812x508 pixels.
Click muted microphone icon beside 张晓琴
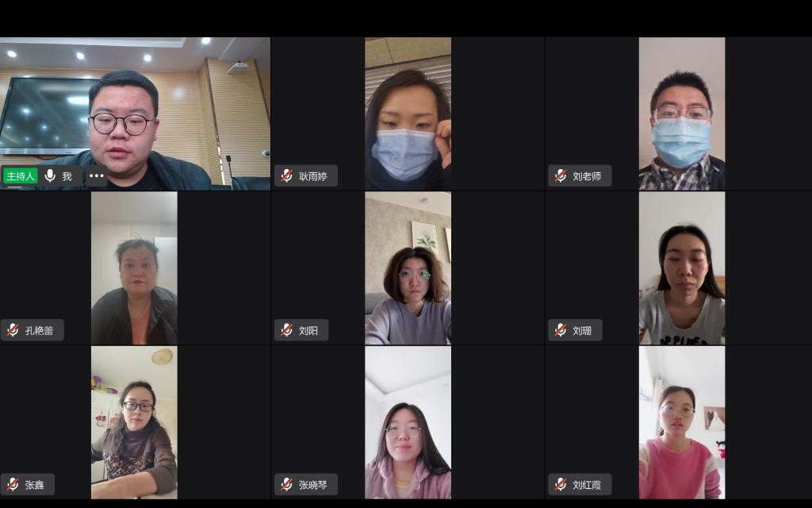[x=286, y=485]
